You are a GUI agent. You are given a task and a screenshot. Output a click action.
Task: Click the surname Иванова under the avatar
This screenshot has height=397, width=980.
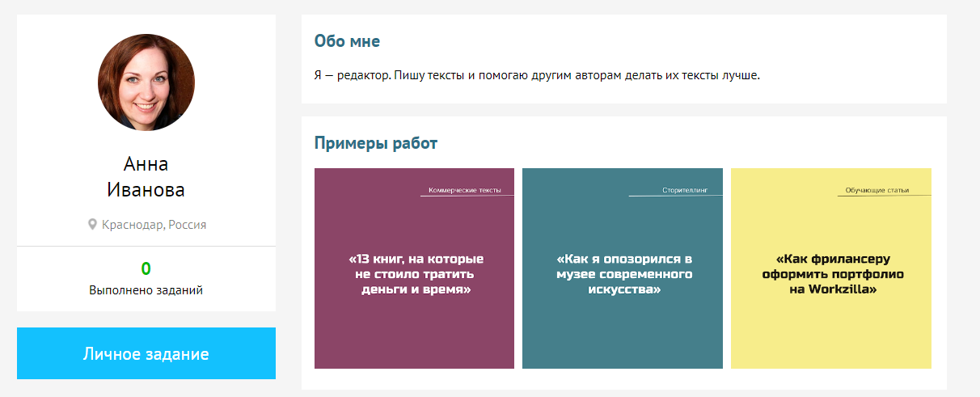[146, 190]
